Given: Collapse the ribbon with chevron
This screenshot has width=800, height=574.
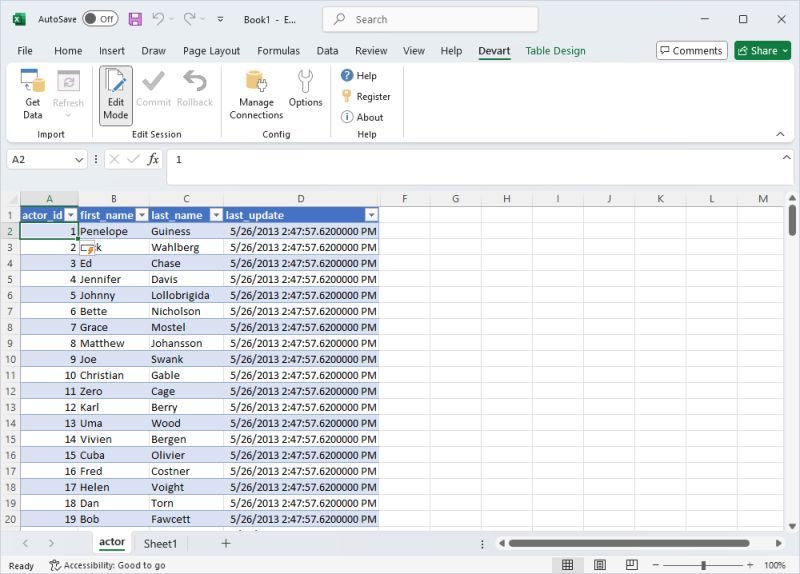Looking at the screenshot, I should tap(780, 134).
